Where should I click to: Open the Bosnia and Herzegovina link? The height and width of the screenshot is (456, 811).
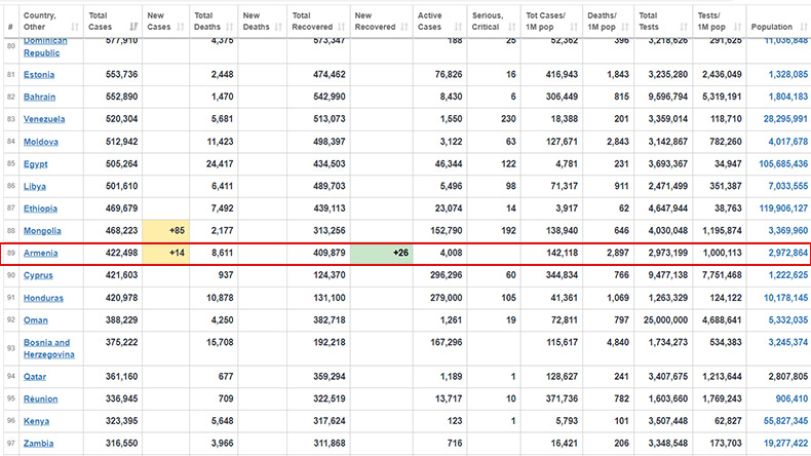click(49, 348)
